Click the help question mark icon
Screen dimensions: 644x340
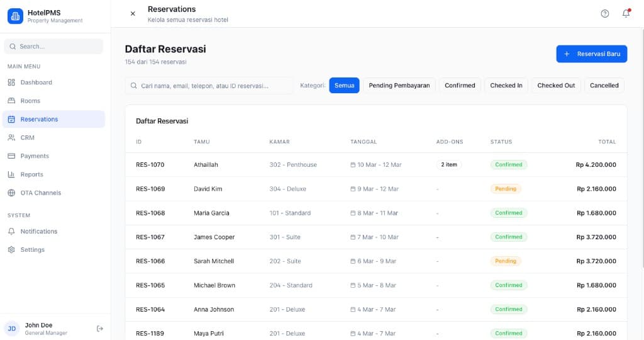pyautogui.click(x=605, y=14)
